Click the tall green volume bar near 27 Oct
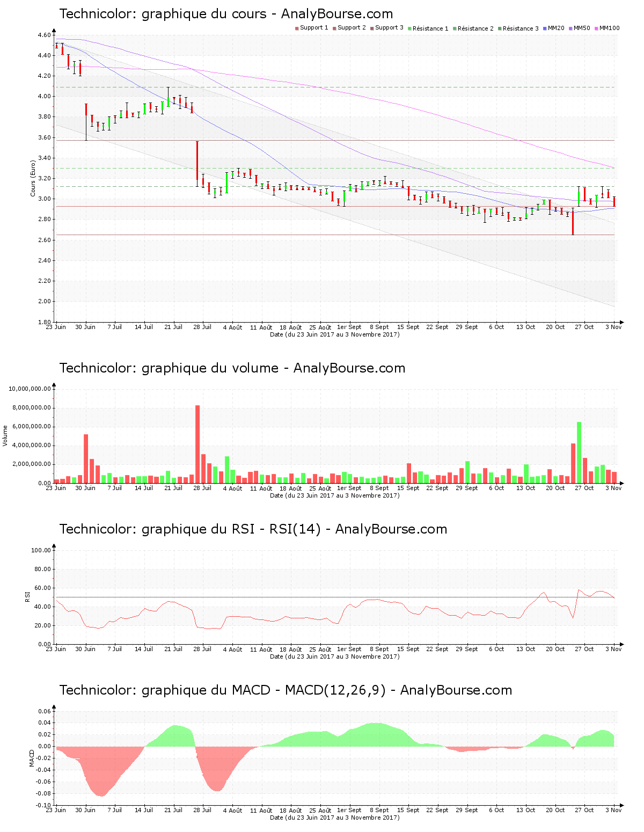This screenshot has width=644, height=832. pyautogui.click(x=579, y=453)
